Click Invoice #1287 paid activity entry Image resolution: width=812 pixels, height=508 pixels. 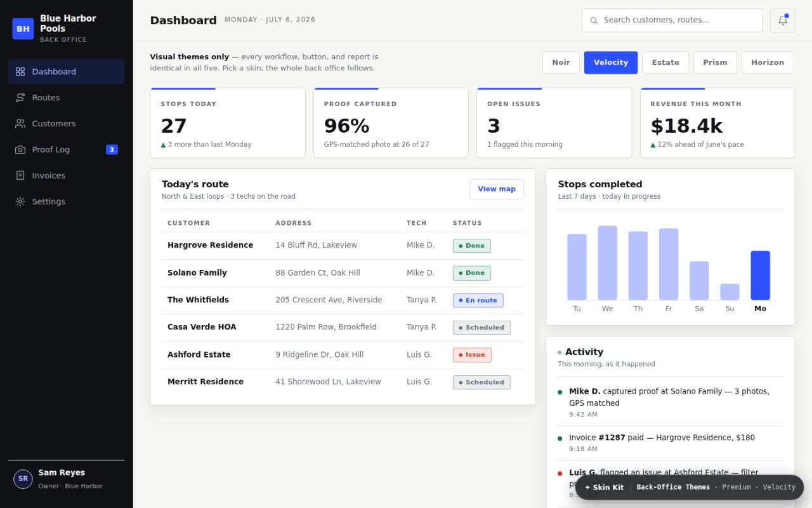click(670, 443)
